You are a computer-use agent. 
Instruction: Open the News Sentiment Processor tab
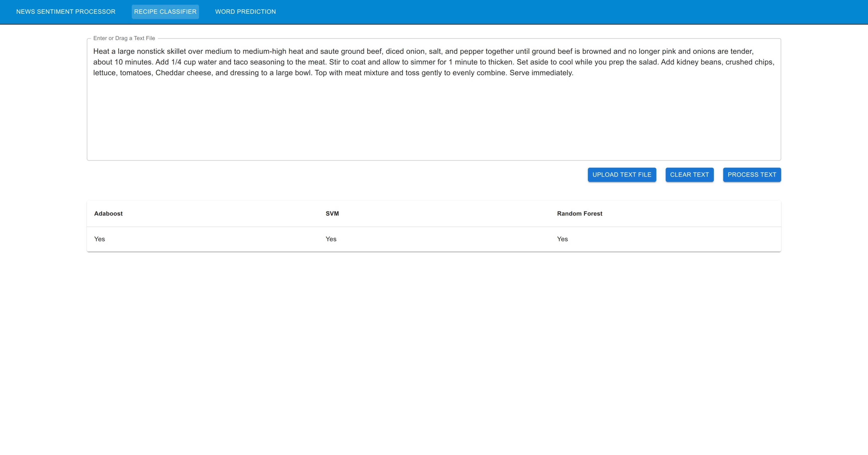click(x=66, y=12)
